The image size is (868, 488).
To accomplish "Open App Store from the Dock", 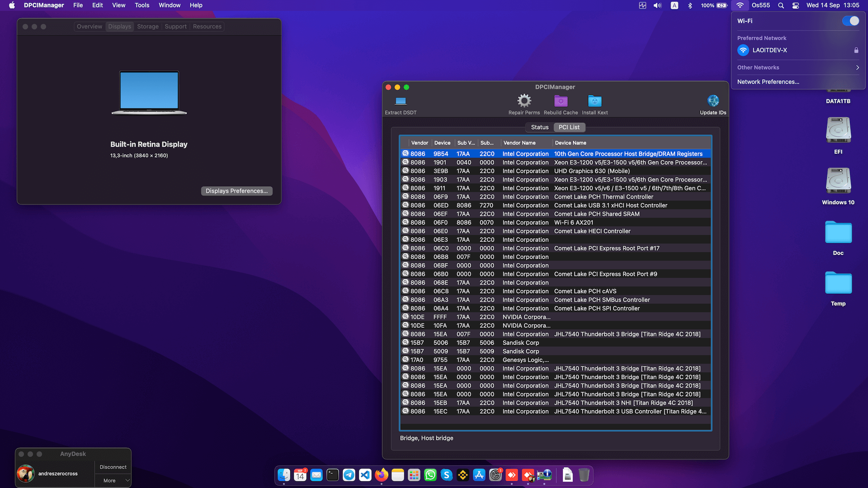I will (479, 475).
